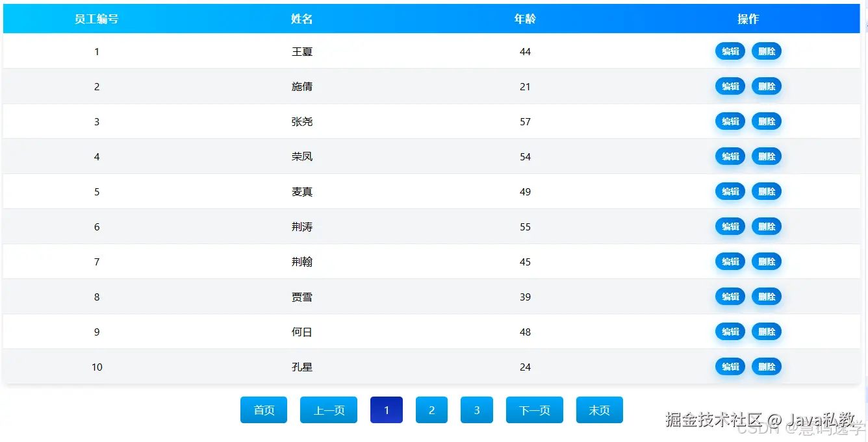Click the 上一页 previous page button
This screenshot has height=442, width=868.
tap(329, 410)
